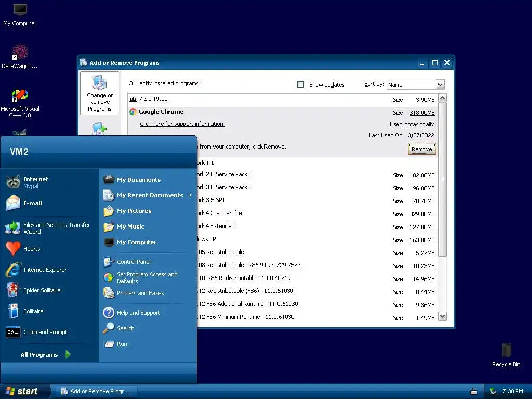Select x86 Minimum Runtime 11.0.61030 entry
532x399 pixels.
[x=317, y=317]
